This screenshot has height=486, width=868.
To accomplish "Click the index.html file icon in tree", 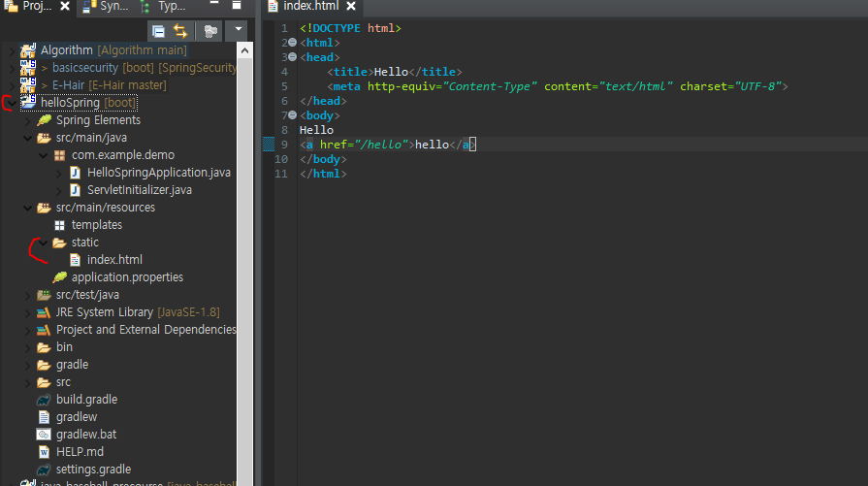I will click(x=75, y=260).
